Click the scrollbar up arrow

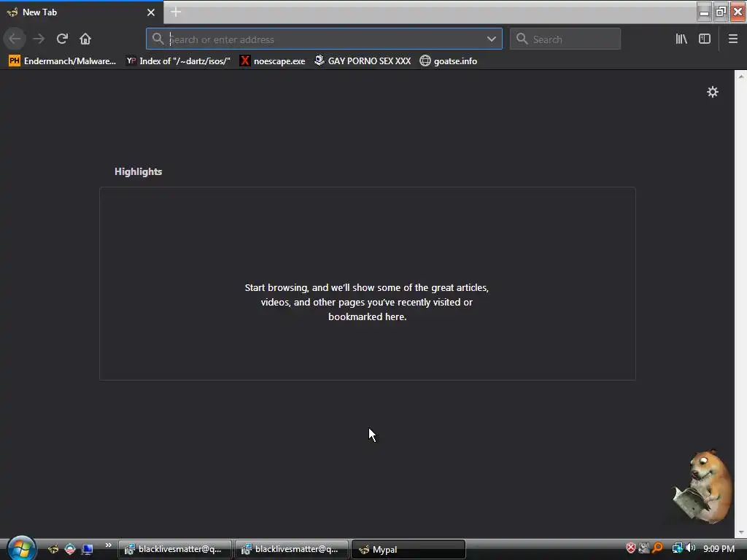point(741,76)
